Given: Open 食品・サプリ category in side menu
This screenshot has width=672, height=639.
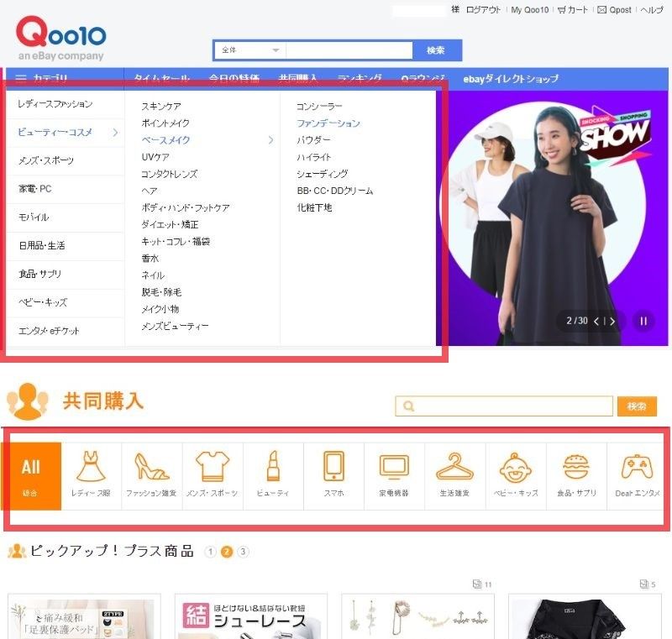Looking at the screenshot, I should tap(39, 274).
